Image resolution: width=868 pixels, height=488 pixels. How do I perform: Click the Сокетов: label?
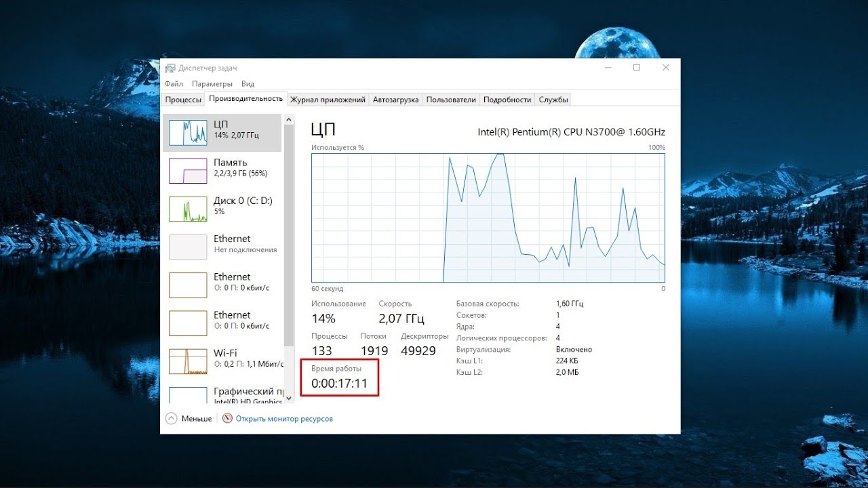coord(471,315)
